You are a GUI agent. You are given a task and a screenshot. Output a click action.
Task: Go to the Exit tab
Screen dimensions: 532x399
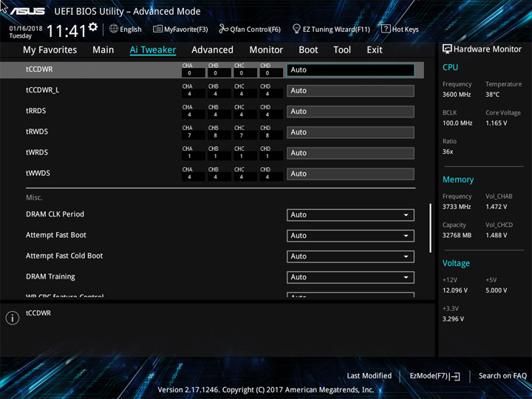[x=375, y=50]
